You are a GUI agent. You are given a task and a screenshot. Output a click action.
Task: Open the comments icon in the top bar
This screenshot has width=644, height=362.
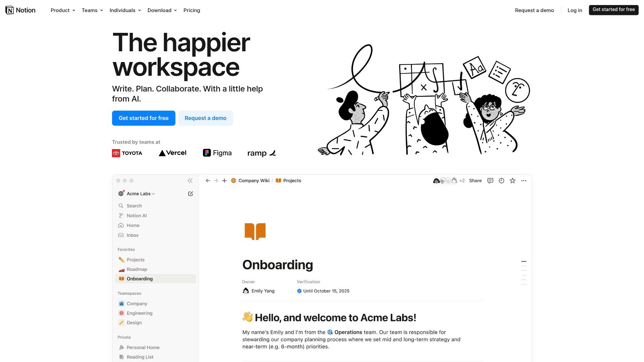490,181
